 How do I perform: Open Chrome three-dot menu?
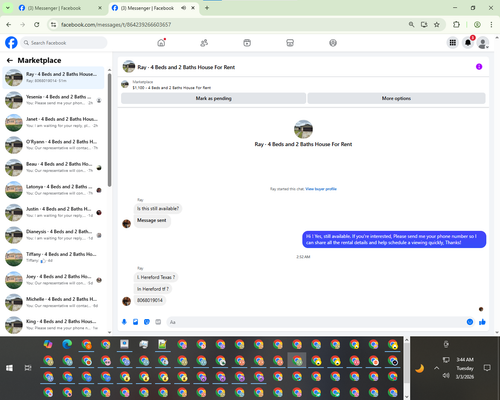[491, 24]
